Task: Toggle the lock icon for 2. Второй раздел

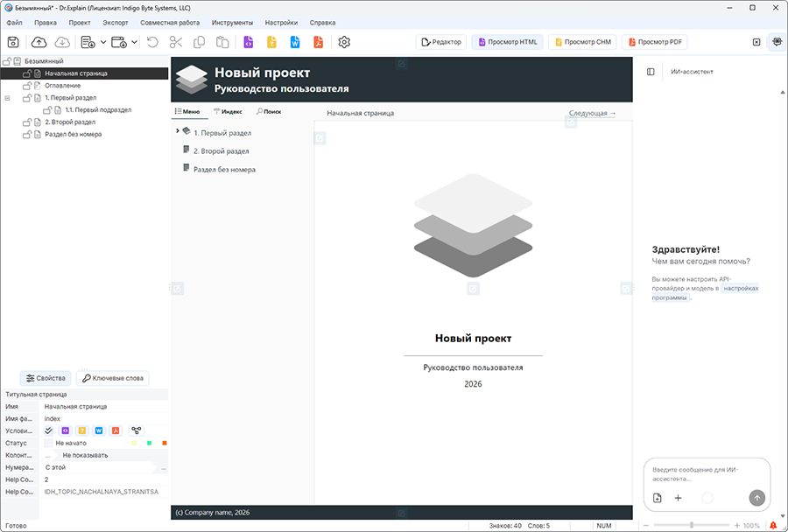Action: pos(27,122)
